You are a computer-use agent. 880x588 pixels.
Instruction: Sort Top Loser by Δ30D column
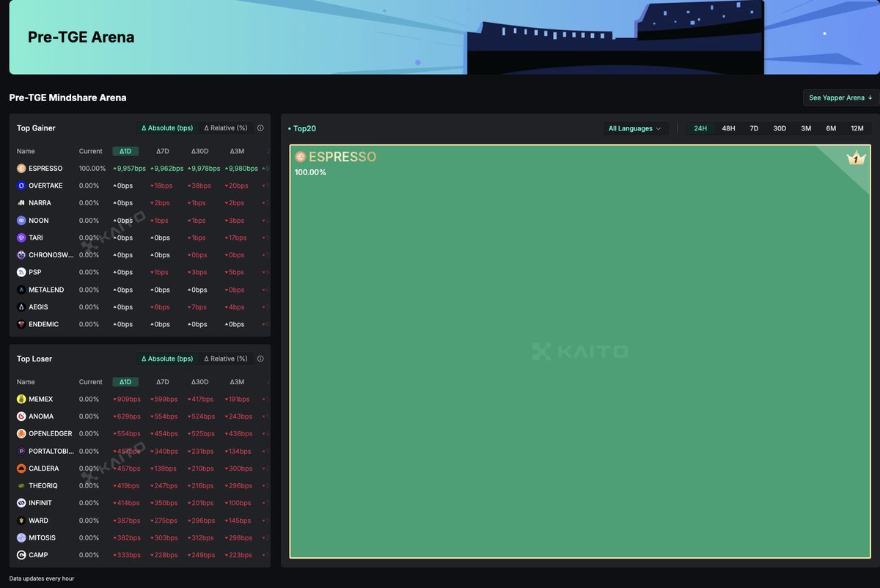click(x=200, y=382)
